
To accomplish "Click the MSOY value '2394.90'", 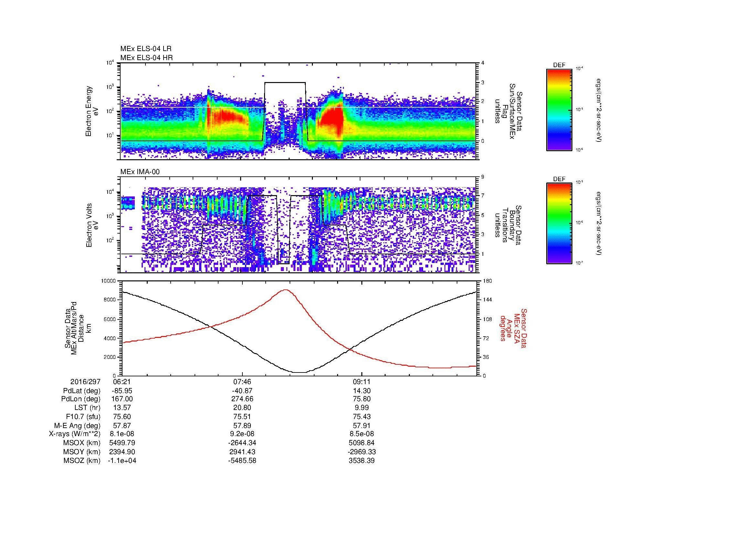I will [x=122, y=452].
